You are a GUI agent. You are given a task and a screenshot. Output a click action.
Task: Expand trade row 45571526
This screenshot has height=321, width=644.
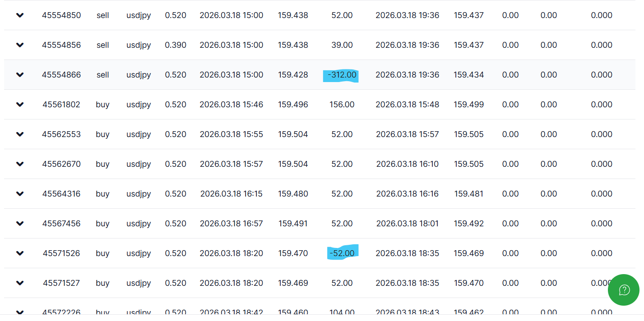20,253
